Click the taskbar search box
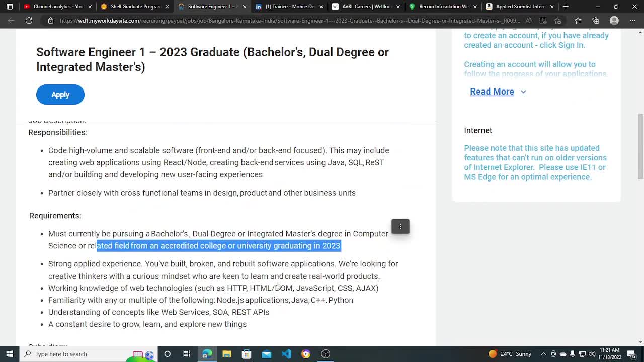Viewport: 644px width, 362px height. (89, 354)
